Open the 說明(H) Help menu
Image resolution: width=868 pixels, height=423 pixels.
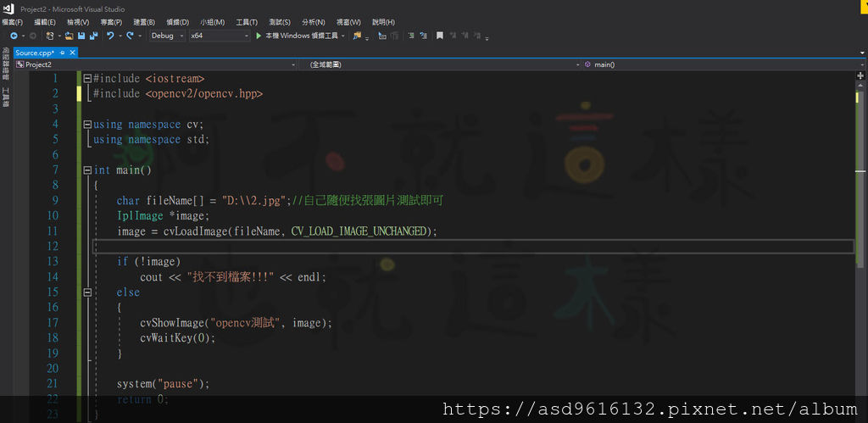(384, 22)
